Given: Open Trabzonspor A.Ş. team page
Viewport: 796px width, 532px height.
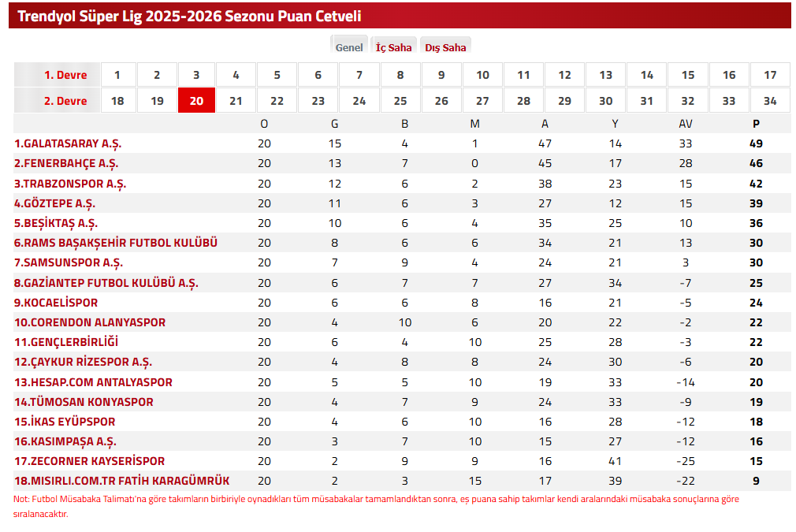Looking at the screenshot, I should point(70,184).
